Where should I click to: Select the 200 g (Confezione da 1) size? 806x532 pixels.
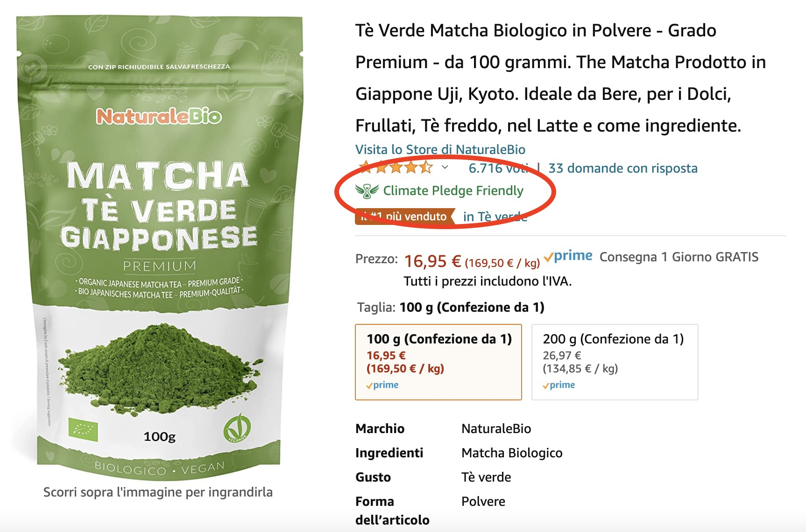tap(615, 362)
